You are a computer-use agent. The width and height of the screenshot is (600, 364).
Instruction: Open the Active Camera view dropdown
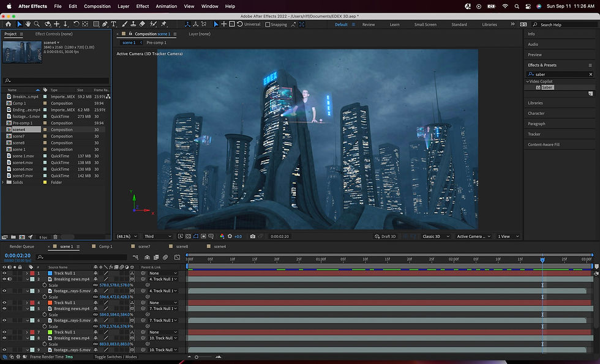(x=473, y=236)
